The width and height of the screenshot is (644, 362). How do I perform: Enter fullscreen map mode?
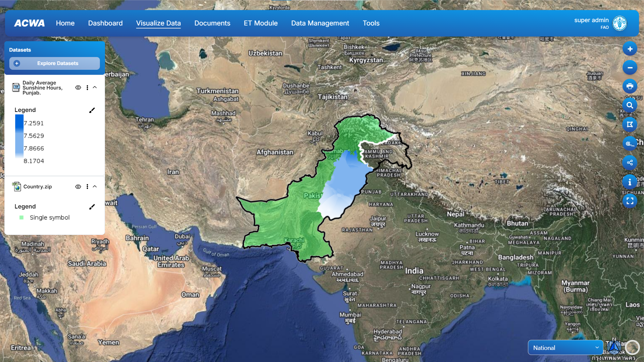point(630,201)
